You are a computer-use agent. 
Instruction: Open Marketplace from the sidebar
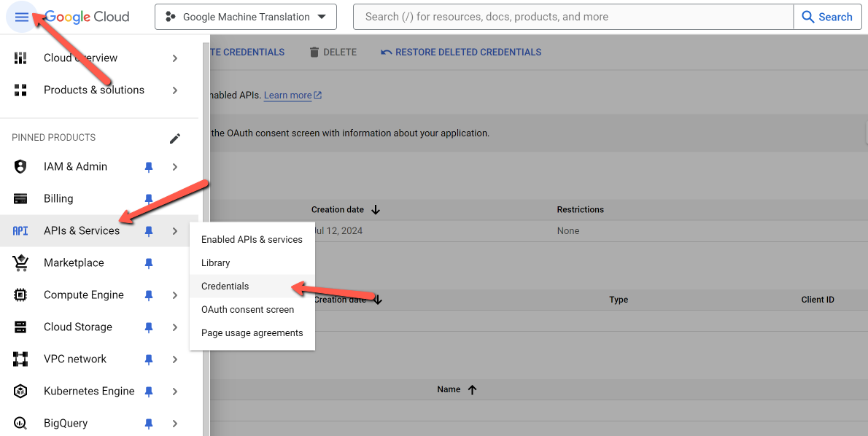pyautogui.click(x=99, y=262)
